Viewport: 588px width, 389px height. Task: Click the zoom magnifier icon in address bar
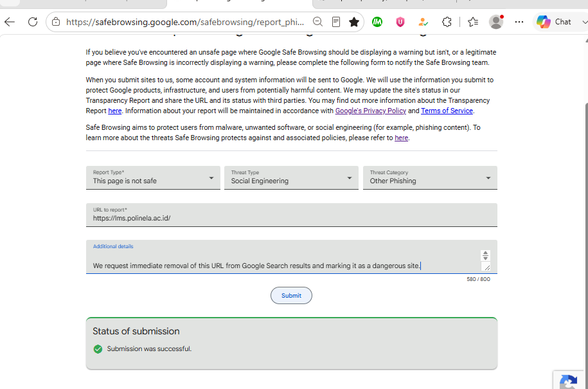(x=317, y=22)
